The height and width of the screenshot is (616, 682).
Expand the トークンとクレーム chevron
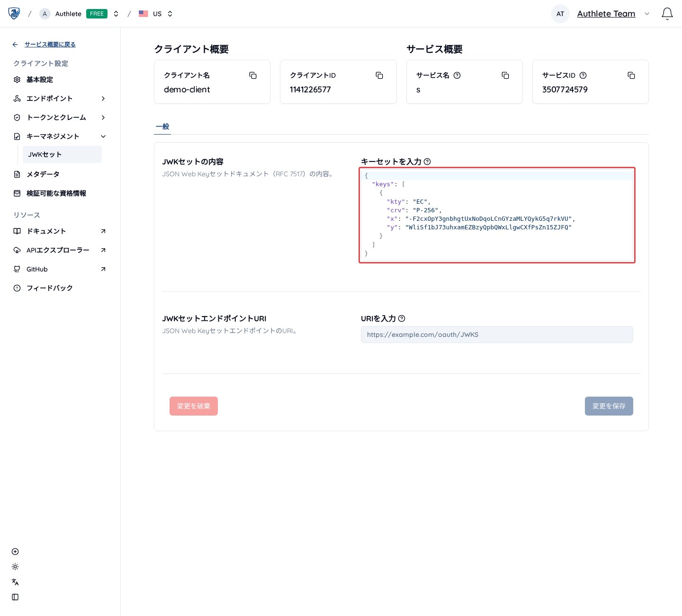pos(103,118)
